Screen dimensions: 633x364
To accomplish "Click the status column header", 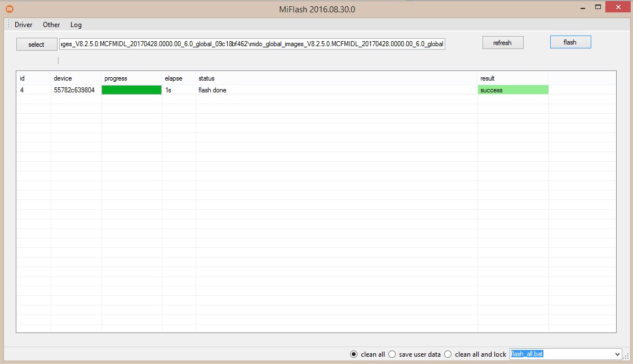I will coord(337,78).
